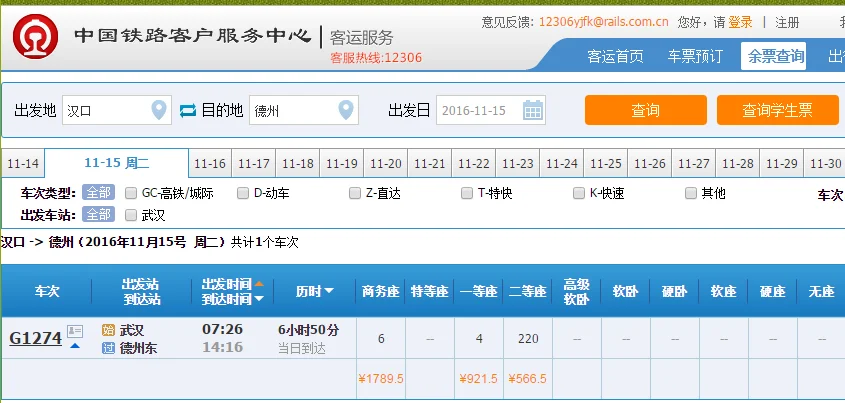This screenshot has width=845, height=403.
Task: Click the 注册 register link
Action: click(x=787, y=22)
